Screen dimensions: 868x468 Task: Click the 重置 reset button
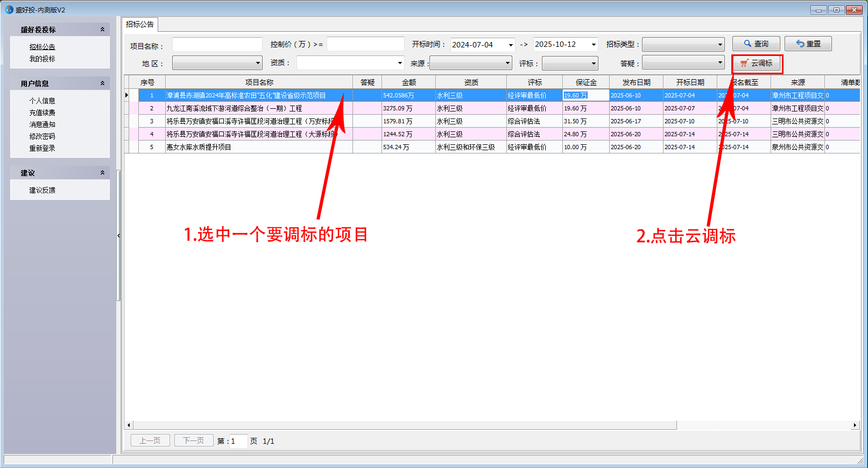coord(808,44)
